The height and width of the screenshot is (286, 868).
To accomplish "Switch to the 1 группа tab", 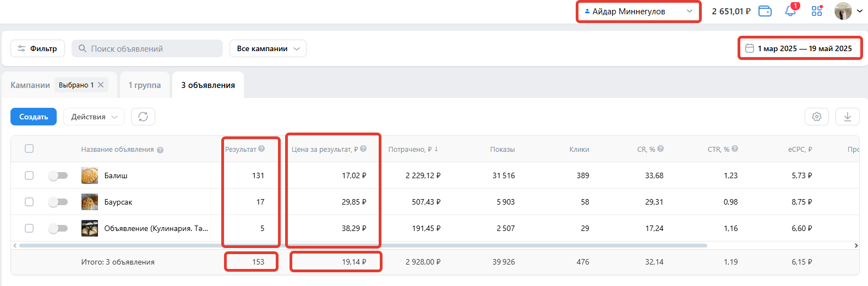I will [145, 85].
